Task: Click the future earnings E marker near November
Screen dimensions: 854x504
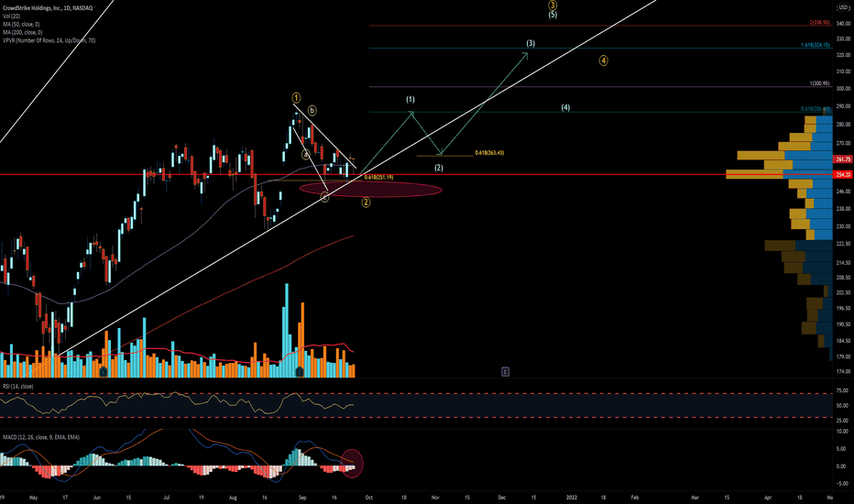Action: 506,372
